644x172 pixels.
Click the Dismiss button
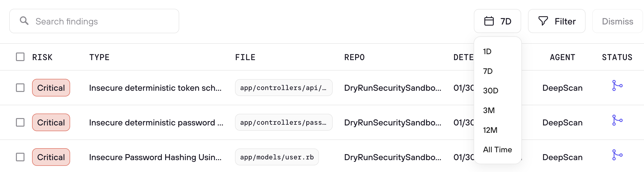pos(617,21)
